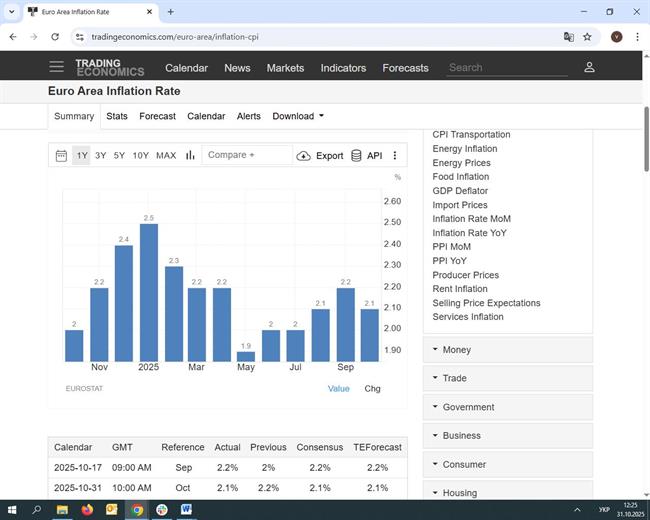Screen dimensions: 650x520
Task: Go to the Services Inflation link
Action: (467, 317)
